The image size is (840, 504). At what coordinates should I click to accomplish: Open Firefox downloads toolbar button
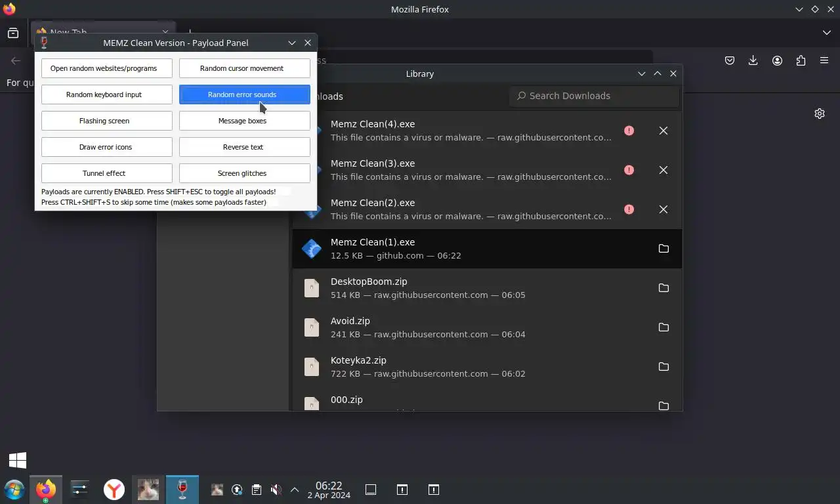pyautogui.click(x=753, y=60)
